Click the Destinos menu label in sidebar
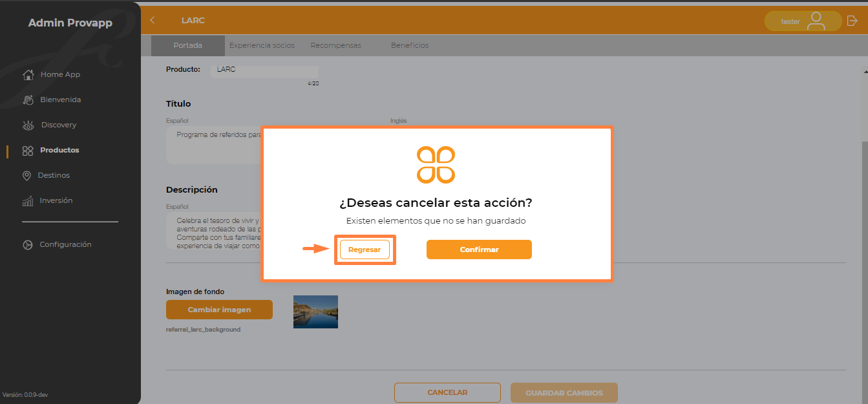Viewport: 868px width, 404px height. (54, 175)
